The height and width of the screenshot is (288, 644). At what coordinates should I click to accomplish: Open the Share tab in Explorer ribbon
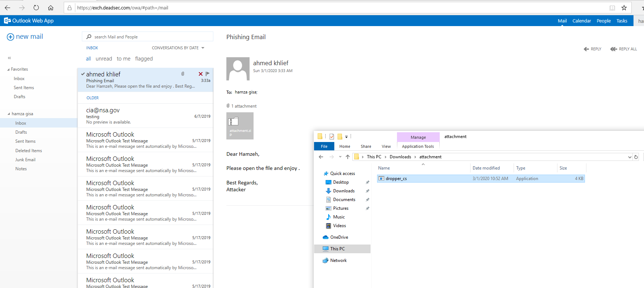pyautogui.click(x=366, y=146)
